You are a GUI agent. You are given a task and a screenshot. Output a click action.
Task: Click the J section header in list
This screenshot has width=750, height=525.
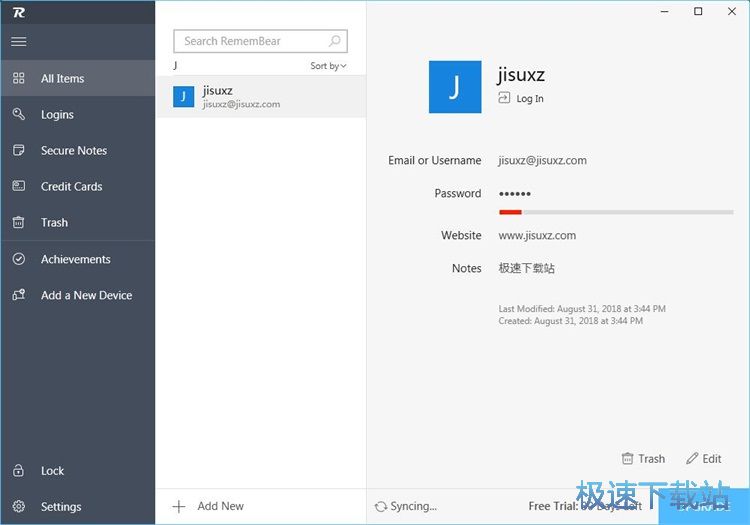click(176, 66)
